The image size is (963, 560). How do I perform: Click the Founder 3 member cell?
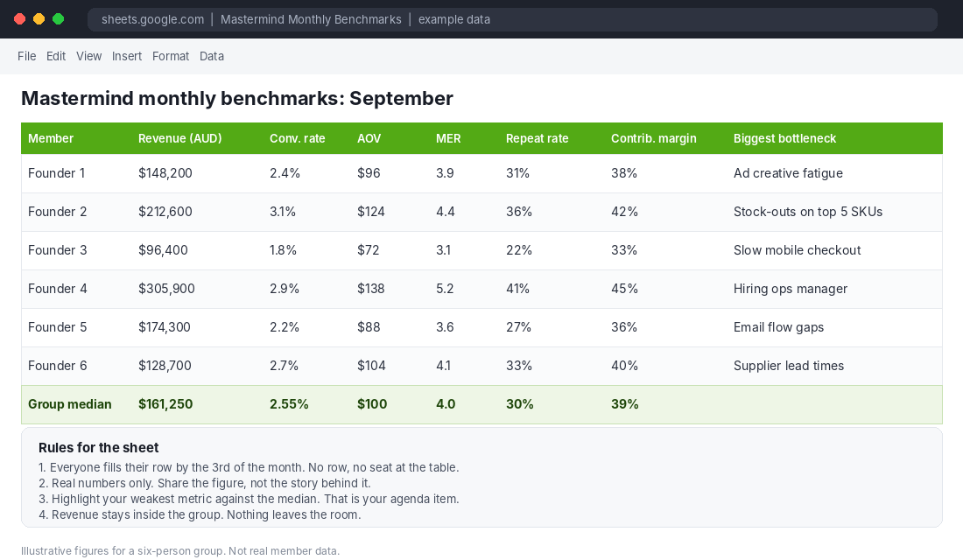pos(58,250)
